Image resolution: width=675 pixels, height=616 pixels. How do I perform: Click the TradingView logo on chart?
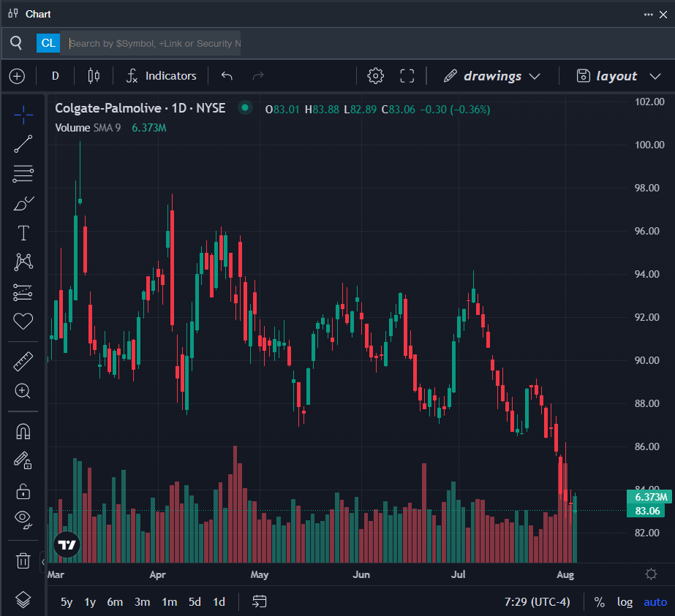tap(67, 545)
